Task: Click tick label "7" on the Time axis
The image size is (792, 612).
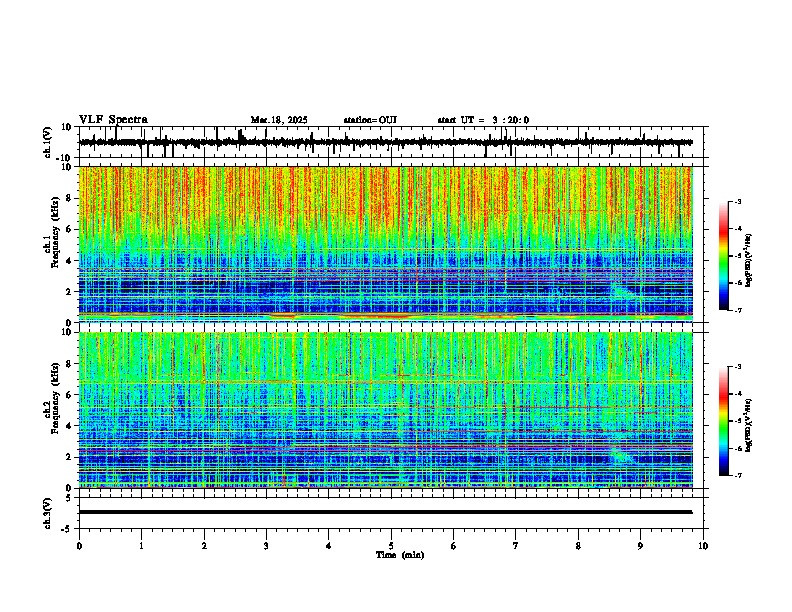Action: tap(516, 546)
